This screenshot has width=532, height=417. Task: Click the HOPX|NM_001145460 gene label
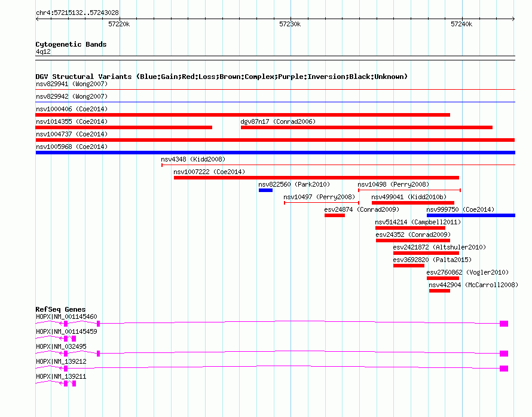tap(66, 316)
